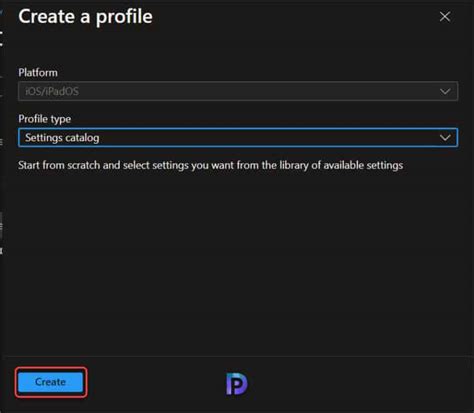Screen dimensions: 474x413
Task: Close the Create a profile pane
Action: 445,17
